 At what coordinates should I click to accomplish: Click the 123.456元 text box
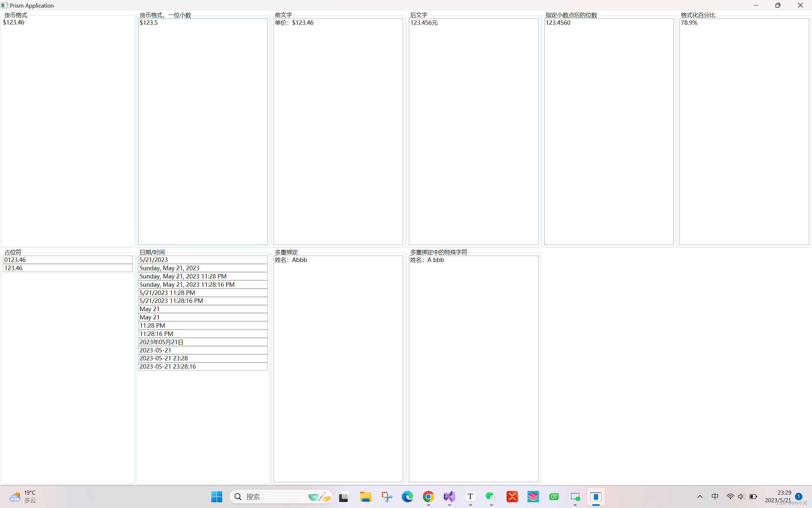click(474, 132)
